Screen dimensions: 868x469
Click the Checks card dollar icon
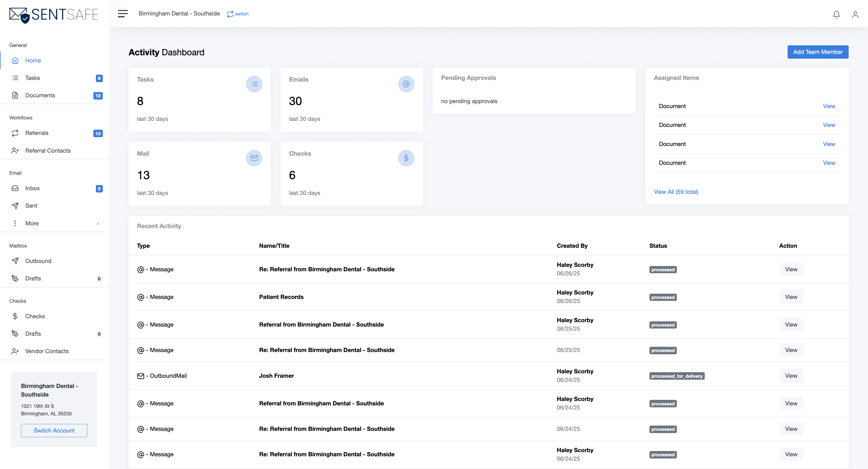click(x=406, y=158)
